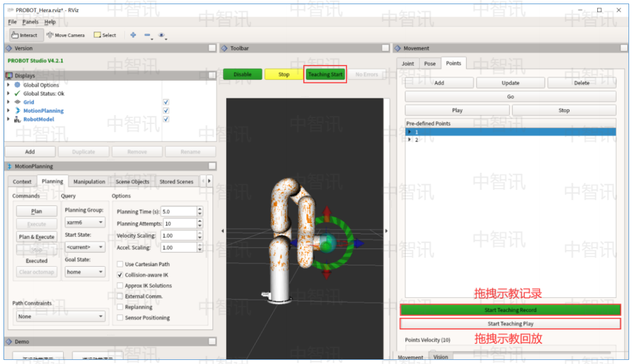This screenshot has width=632, height=364.
Task: Open Start State current dropdown
Action: 84,247
